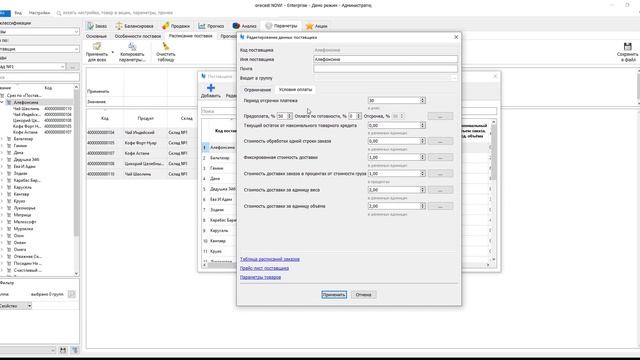
Task: Click ellipsis button beside Стоимость обработки одной строки
Action: click(440, 141)
